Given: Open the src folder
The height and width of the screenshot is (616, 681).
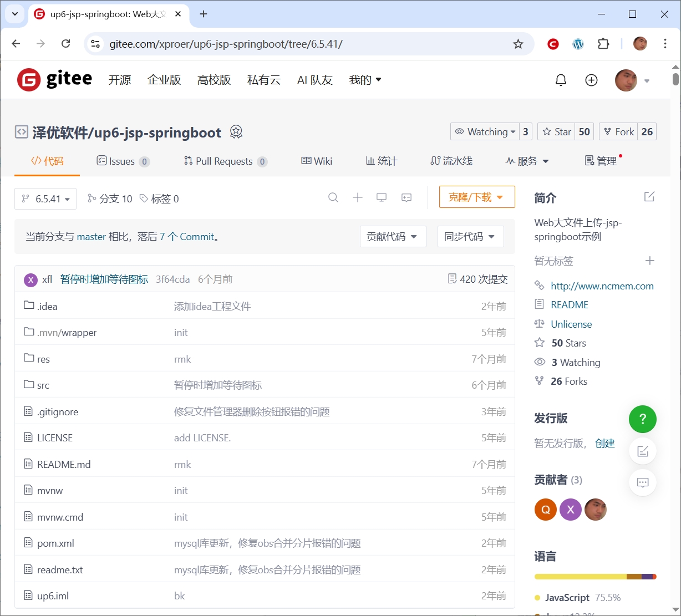Looking at the screenshot, I should [43, 385].
